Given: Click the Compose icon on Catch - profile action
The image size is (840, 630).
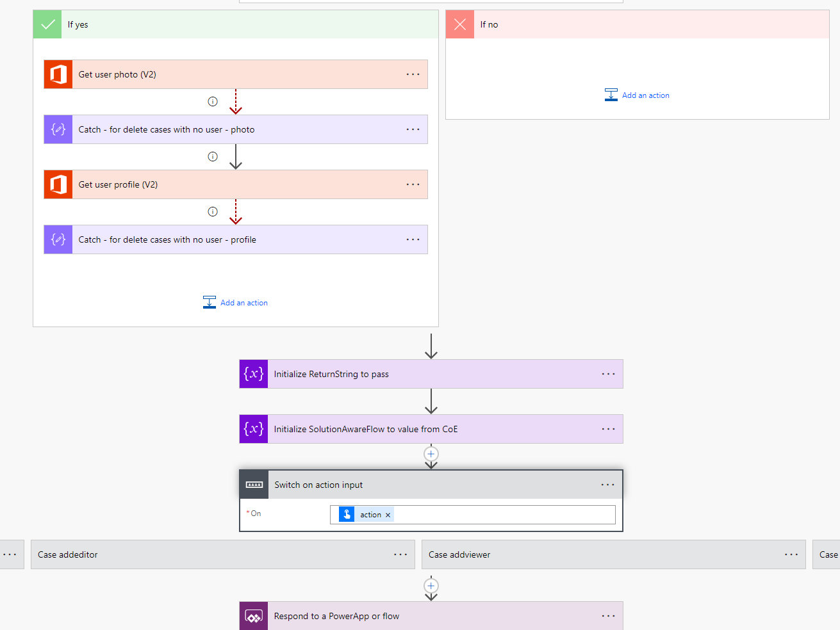Looking at the screenshot, I should (58, 239).
